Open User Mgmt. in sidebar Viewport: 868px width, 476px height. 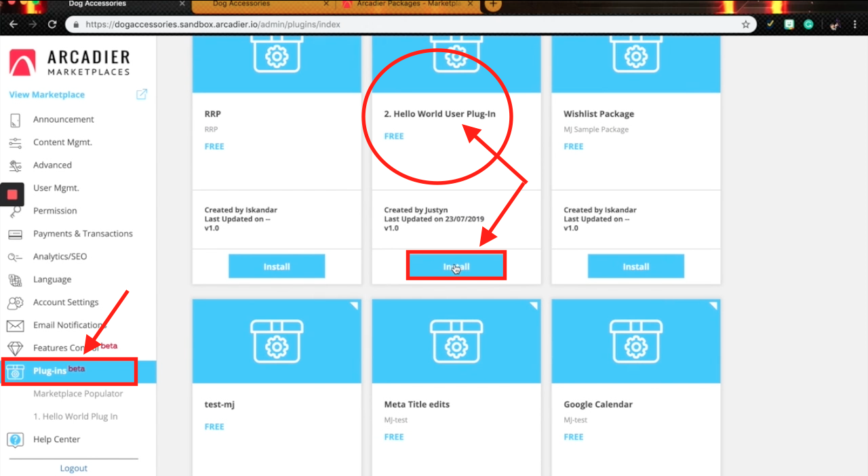click(x=56, y=189)
